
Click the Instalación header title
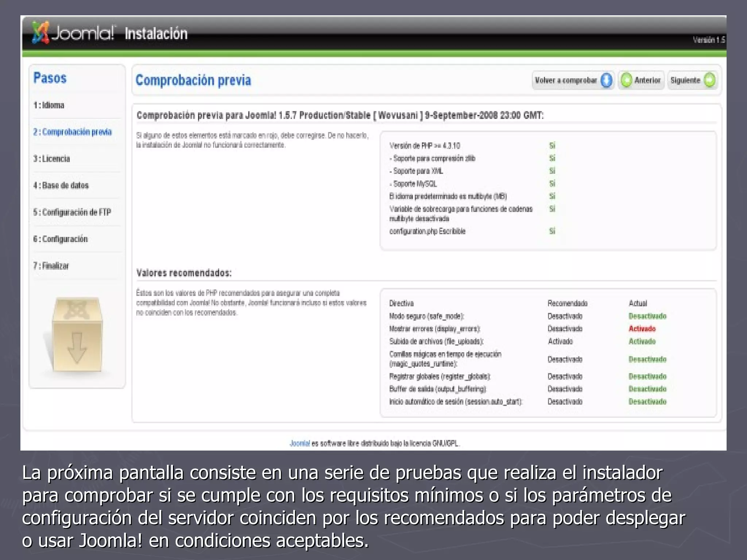(x=156, y=34)
